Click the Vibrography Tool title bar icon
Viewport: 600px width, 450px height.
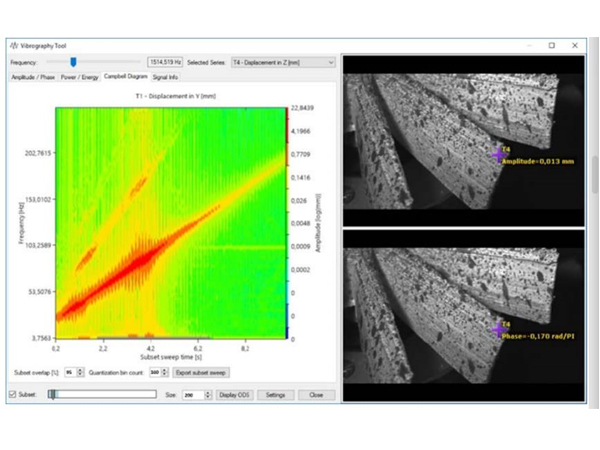tap(13, 45)
